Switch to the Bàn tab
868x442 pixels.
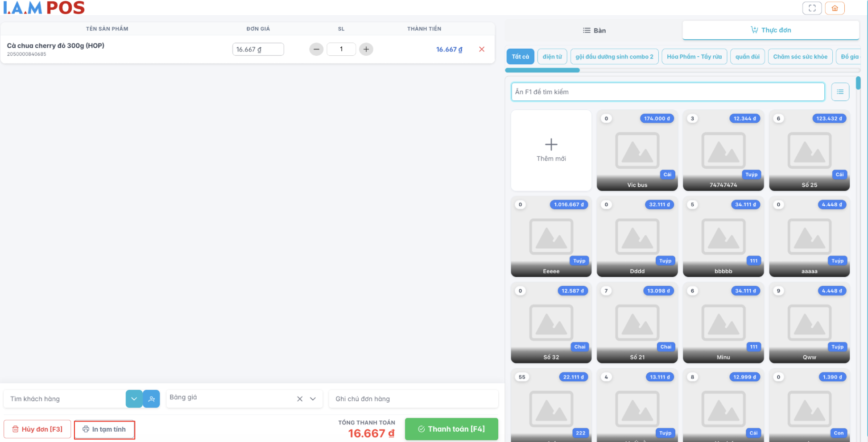594,30
